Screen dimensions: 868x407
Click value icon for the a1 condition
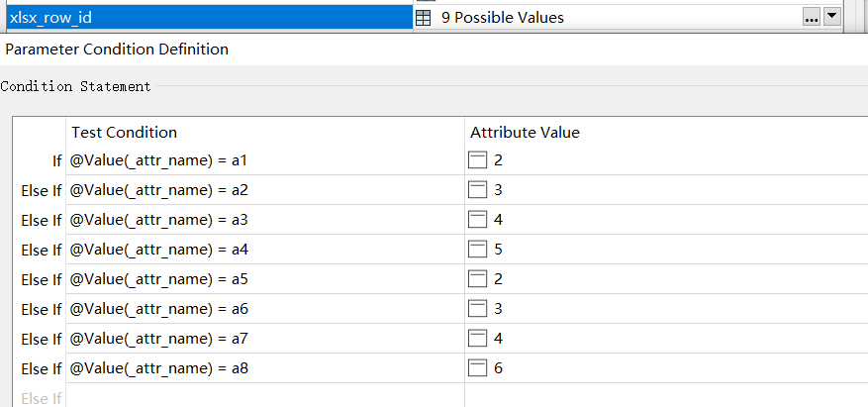[478, 160]
